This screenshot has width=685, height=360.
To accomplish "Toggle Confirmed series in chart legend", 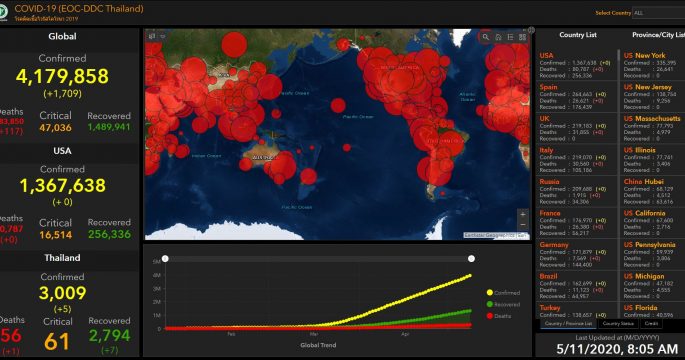I will coord(503,293).
